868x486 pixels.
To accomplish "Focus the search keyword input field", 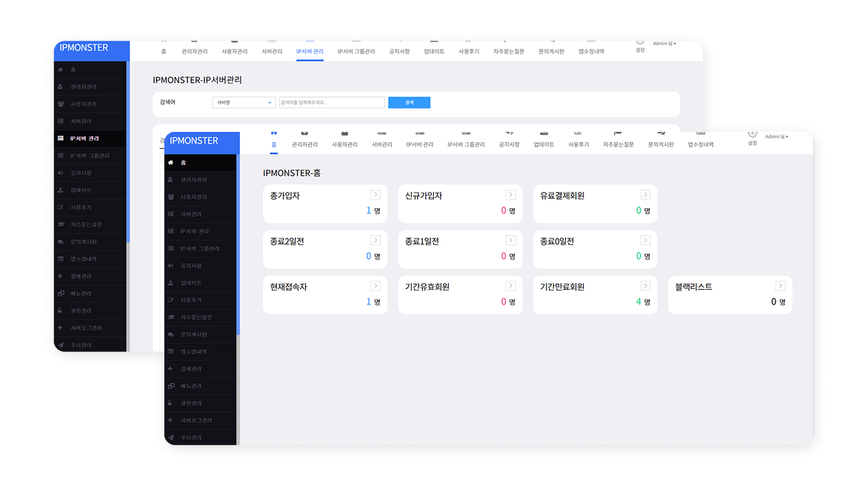I will click(x=332, y=102).
